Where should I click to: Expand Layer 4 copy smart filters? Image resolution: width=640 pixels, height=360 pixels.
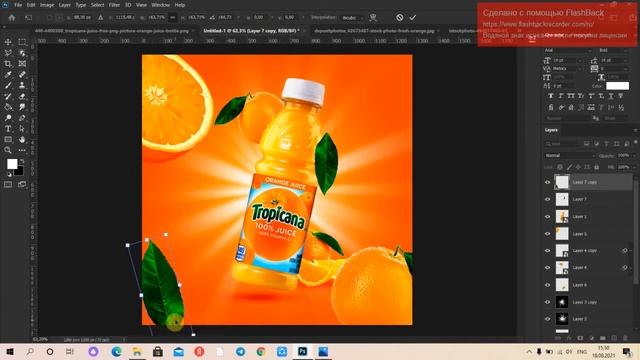tap(631, 251)
